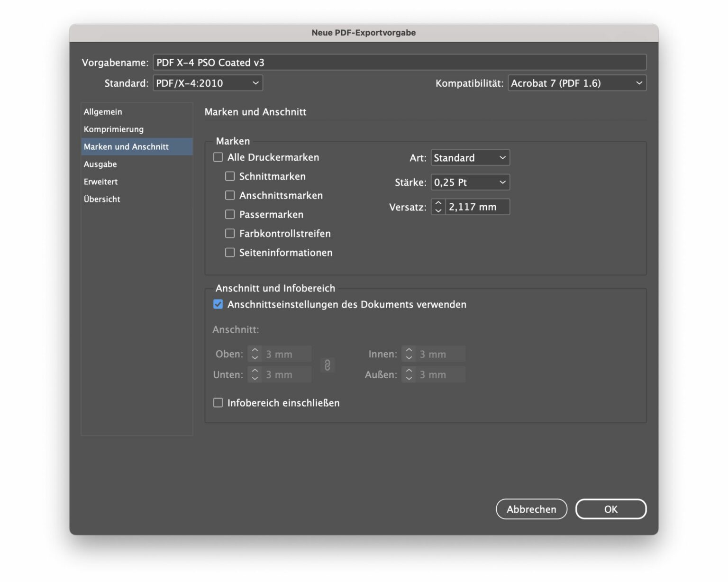The image size is (728, 582).
Task: Click the Oben bleed stepper arrows
Action: [x=255, y=354]
